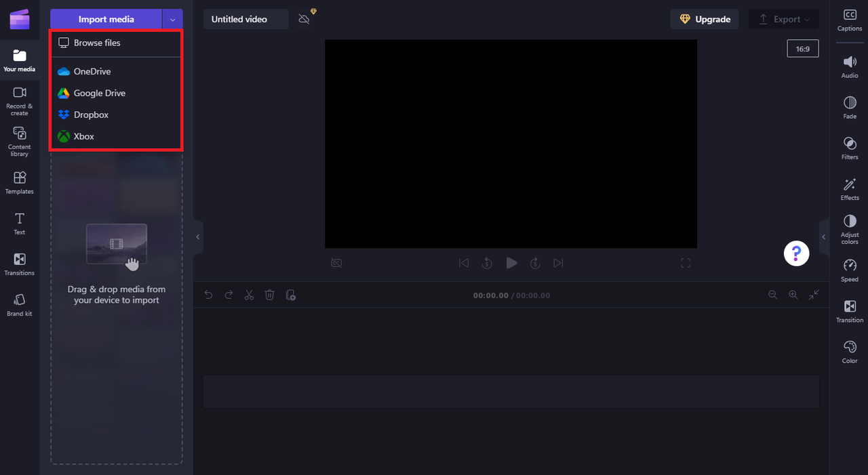
Task: Open the Captions panel
Action: [x=850, y=20]
